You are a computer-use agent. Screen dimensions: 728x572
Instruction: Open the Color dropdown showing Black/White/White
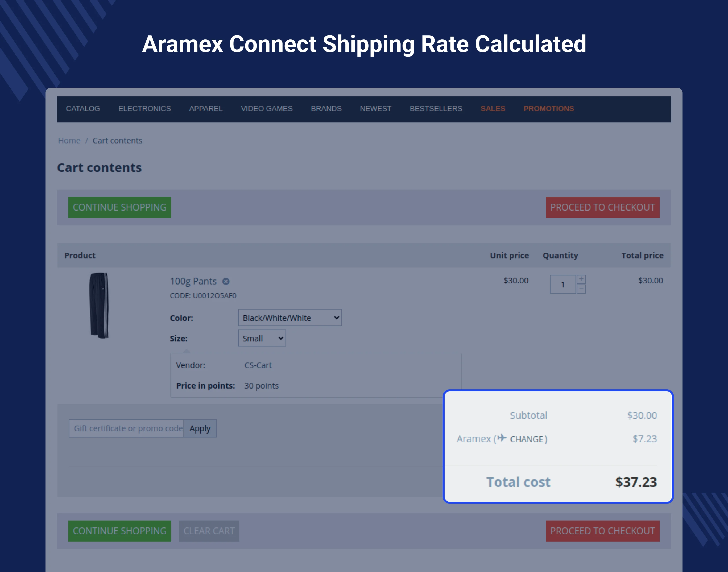[290, 318]
